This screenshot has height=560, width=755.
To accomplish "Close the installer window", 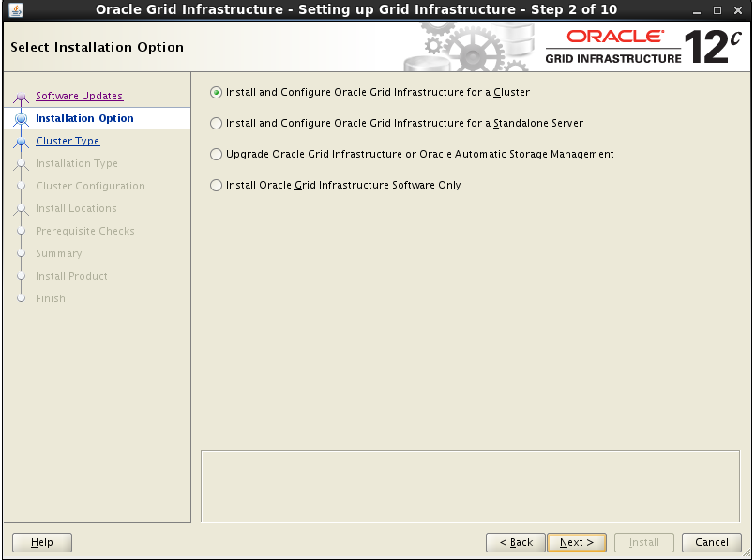I will [x=738, y=10].
